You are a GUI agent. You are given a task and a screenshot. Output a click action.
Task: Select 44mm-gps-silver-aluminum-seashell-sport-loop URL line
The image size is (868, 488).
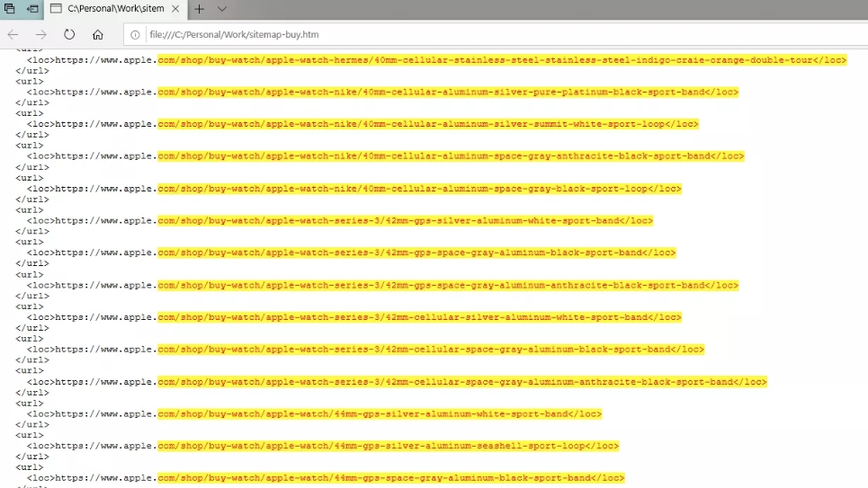323,447
